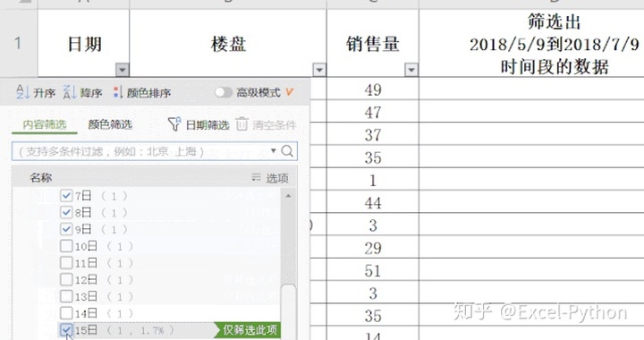Click the 清空条件 trash icon

point(241,124)
